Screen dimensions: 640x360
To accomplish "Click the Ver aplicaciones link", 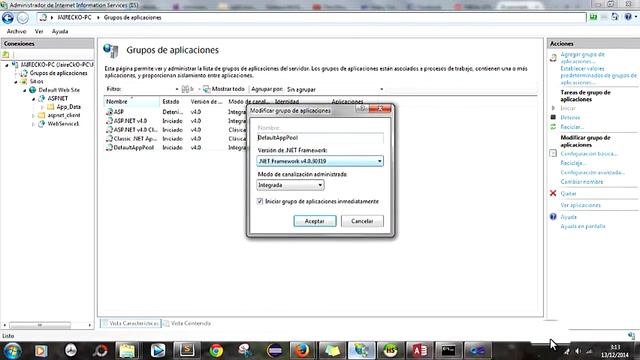I will tap(580, 205).
